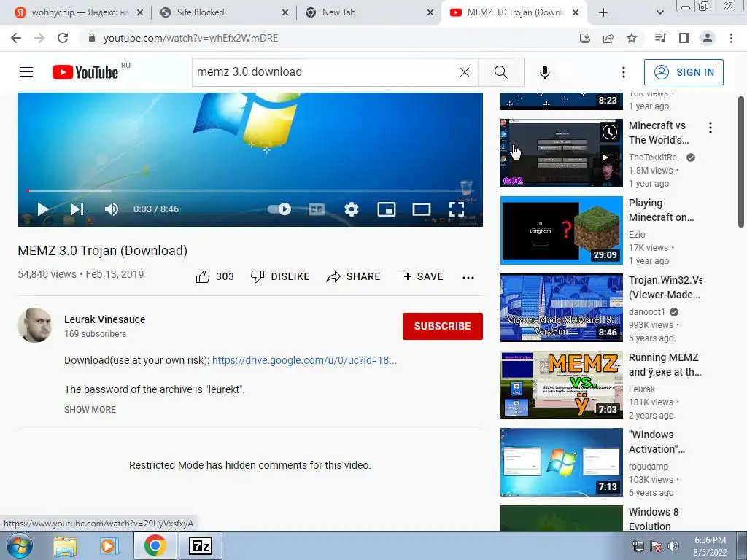Screen dimensions: 747x560
Task: Open Windows Activation video thumbnail
Action: click(x=562, y=462)
